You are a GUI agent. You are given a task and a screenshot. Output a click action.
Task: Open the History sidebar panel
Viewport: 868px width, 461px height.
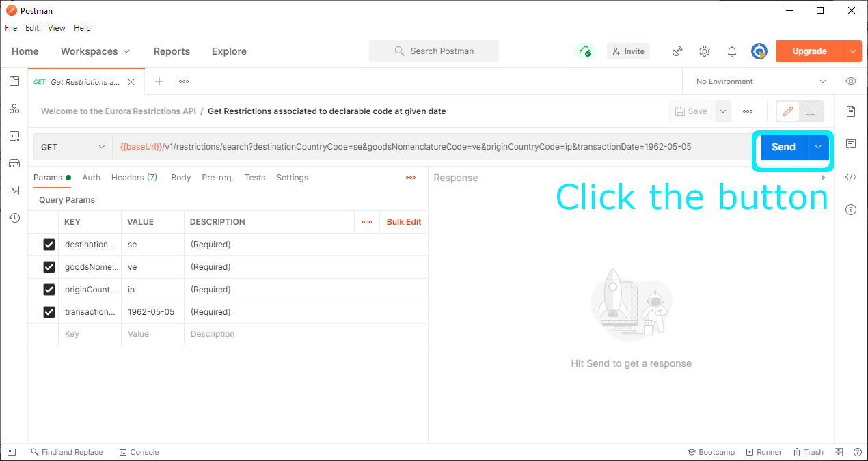click(x=14, y=218)
